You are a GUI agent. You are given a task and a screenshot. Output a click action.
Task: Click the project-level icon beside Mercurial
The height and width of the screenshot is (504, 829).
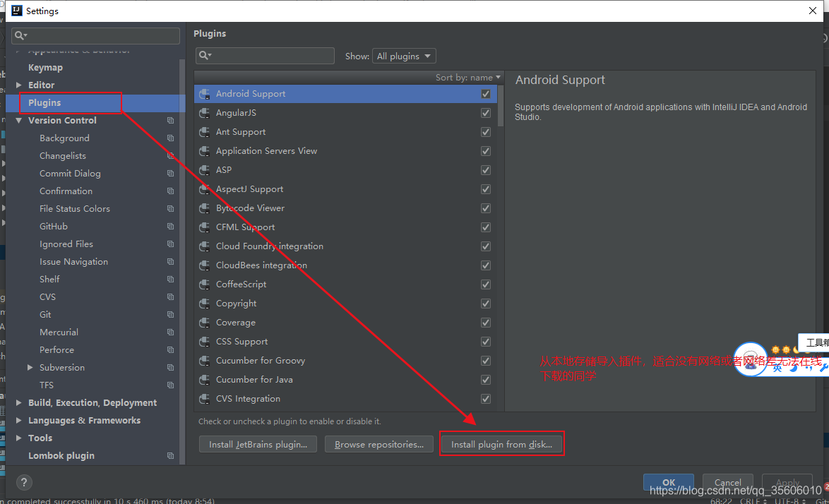click(x=171, y=332)
